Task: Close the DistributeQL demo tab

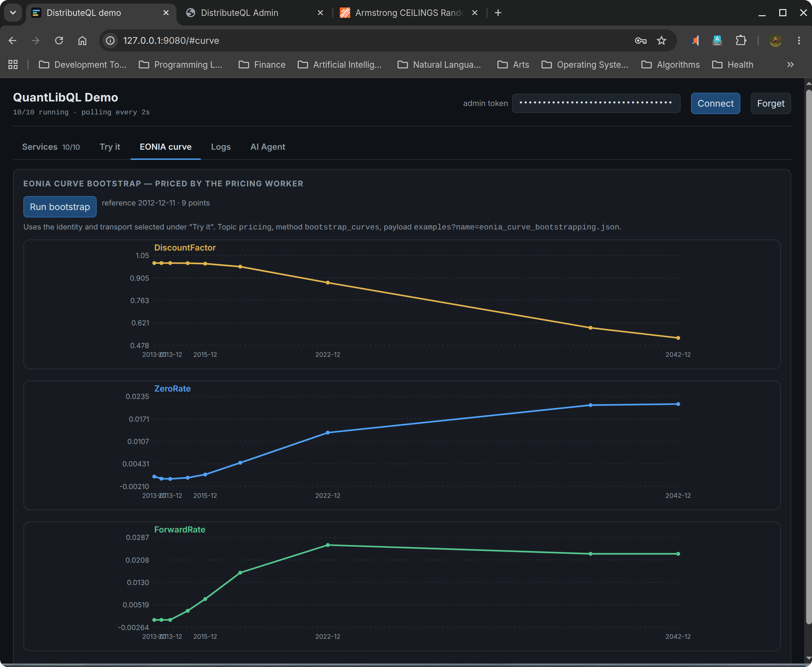Action: click(166, 13)
